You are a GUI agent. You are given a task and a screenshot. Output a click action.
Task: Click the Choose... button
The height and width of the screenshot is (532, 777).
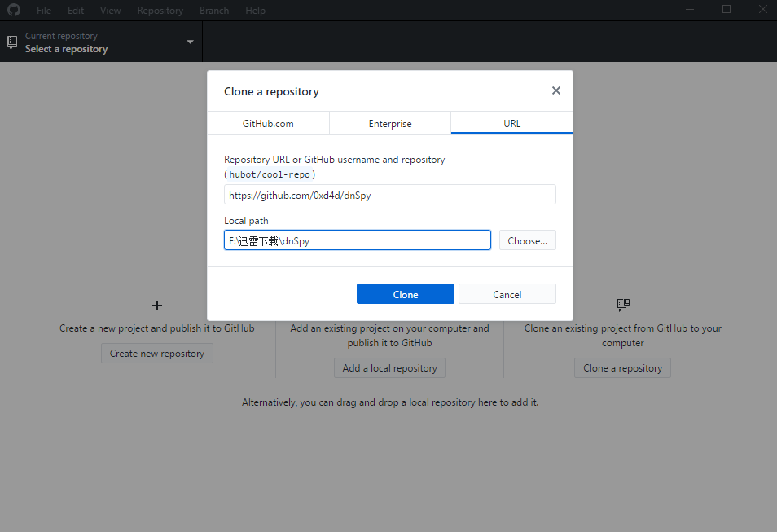click(527, 240)
